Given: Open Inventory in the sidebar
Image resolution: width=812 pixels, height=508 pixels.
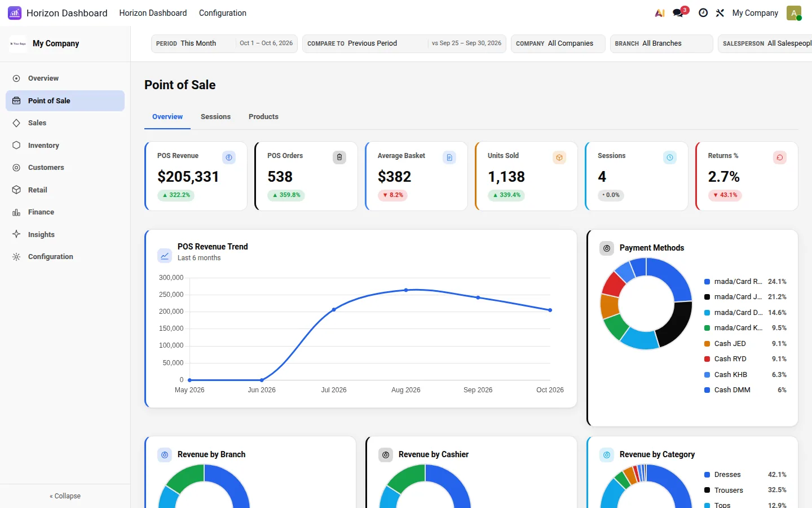Looking at the screenshot, I should tap(65, 146).
